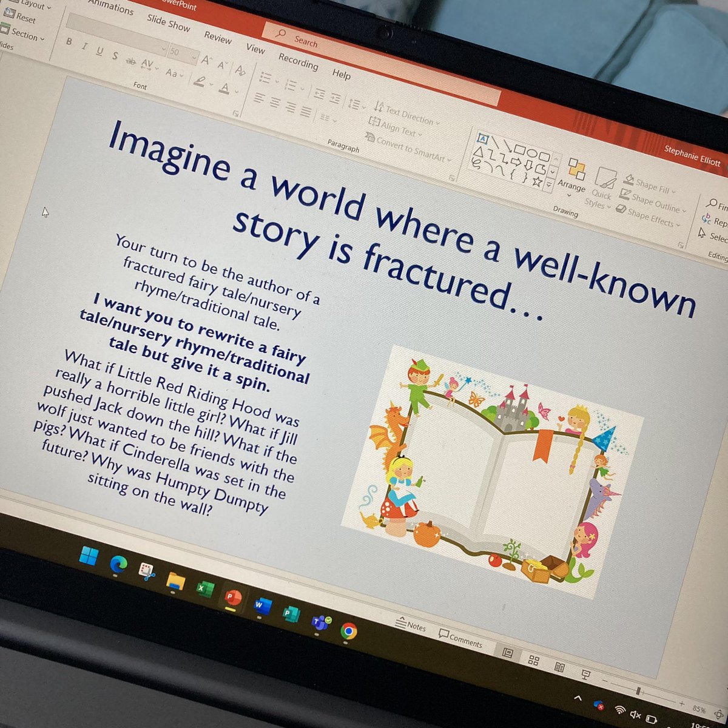Image resolution: width=728 pixels, height=728 pixels.
Task: Open Text Direction menu
Action: (x=406, y=113)
